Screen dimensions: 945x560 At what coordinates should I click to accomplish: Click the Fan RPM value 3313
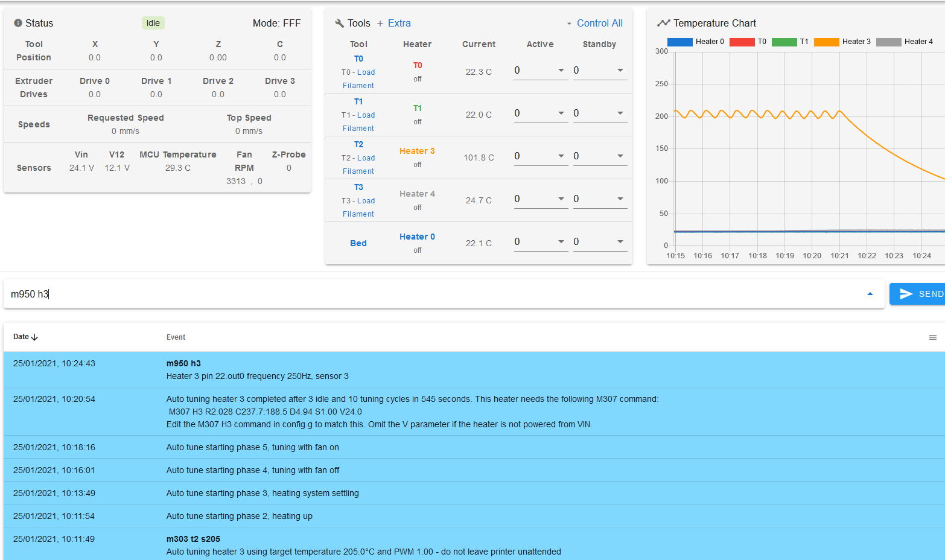(x=236, y=181)
